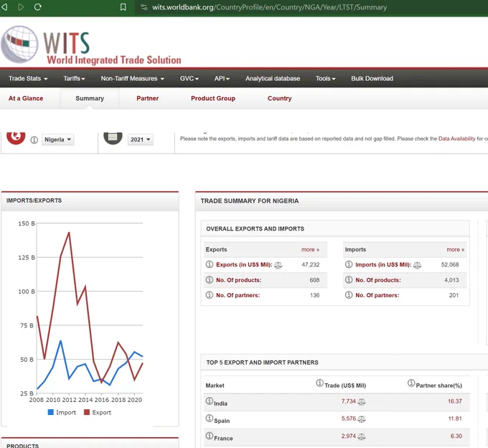Click the red globe country icon
Viewport: 488px width, 448px height.
[x=16, y=138]
